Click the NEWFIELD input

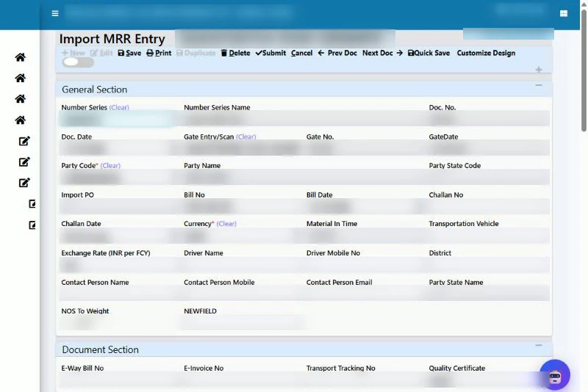[243, 323]
